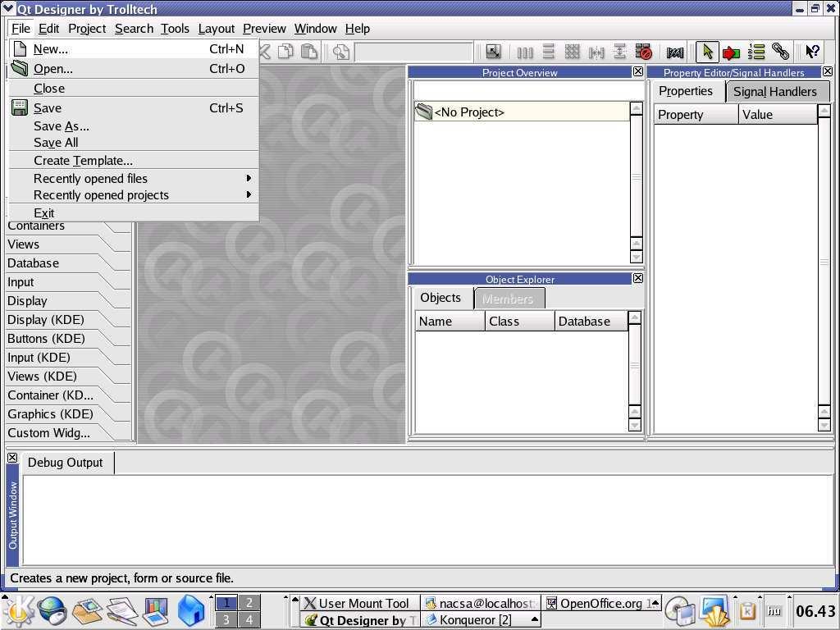Screen dimensions: 840x630
Task: Click the Save floppy icon in File menu
Action: click(x=20, y=107)
